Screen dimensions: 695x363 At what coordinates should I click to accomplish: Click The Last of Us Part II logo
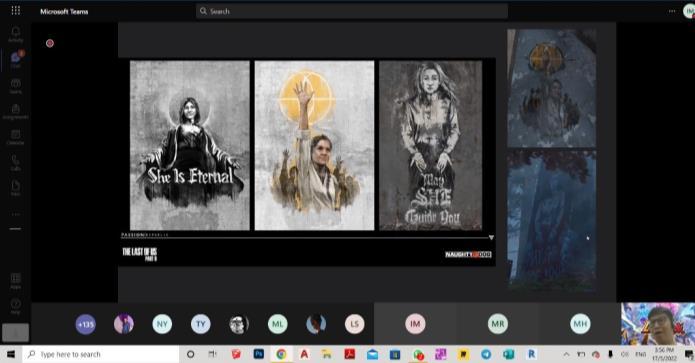(x=140, y=254)
